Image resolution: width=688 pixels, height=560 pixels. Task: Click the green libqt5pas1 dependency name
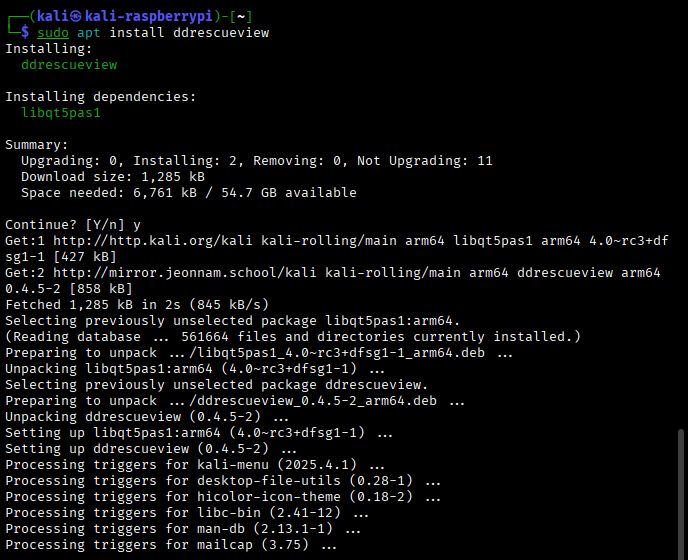(61, 113)
